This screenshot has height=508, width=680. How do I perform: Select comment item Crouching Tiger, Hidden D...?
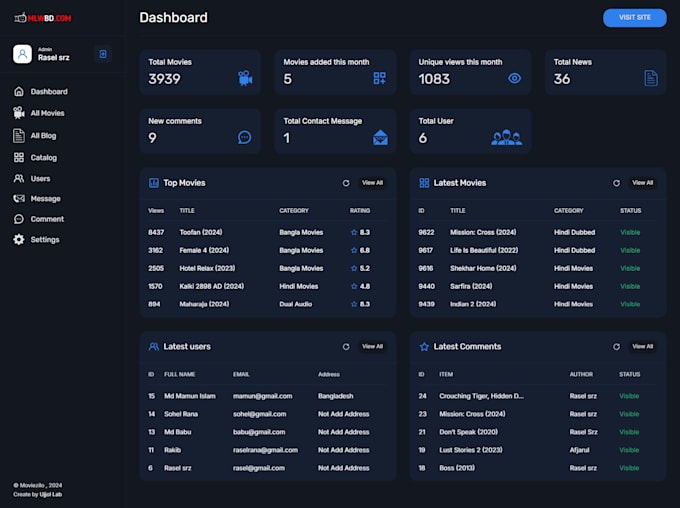[481, 396]
